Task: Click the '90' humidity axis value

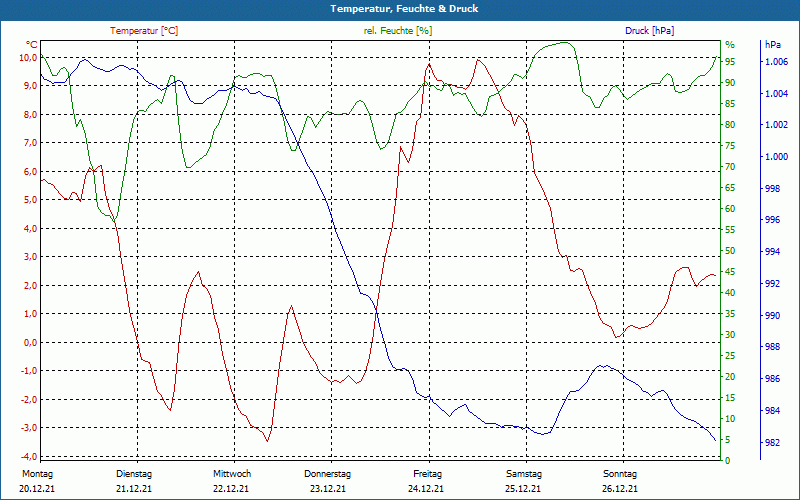Action: [730, 83]
